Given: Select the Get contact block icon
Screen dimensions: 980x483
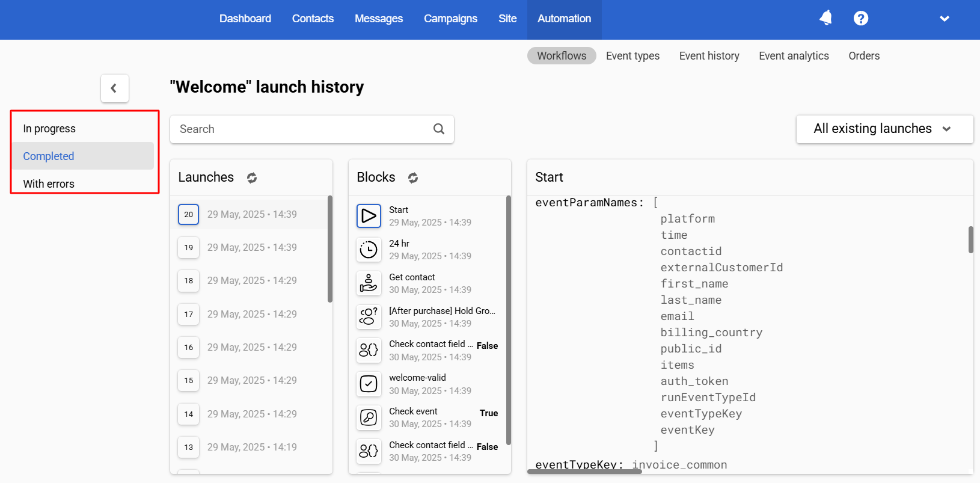Looking at the screenshot, I should click(369, 283).
